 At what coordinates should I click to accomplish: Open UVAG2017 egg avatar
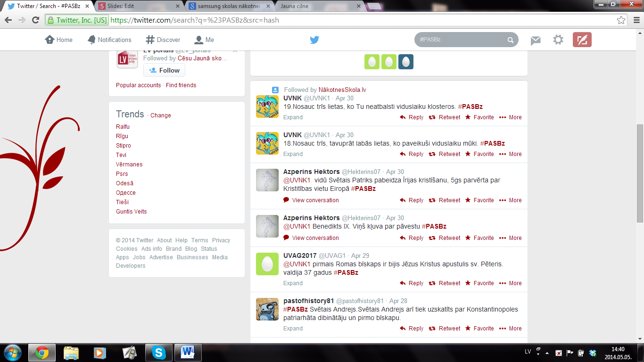click(x=267, y=263)
